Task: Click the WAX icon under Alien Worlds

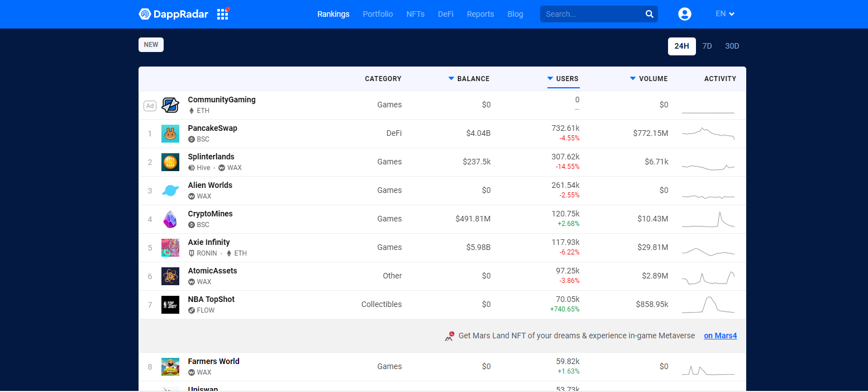Action: pyautogui.click(x=192, y=196)
